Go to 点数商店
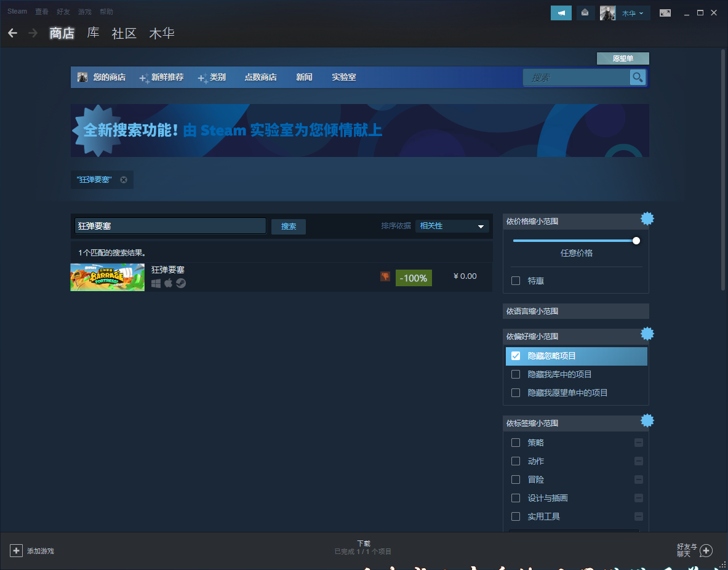Image resolution: width=728 pixels, height=570 pixels. coord(260,77)
